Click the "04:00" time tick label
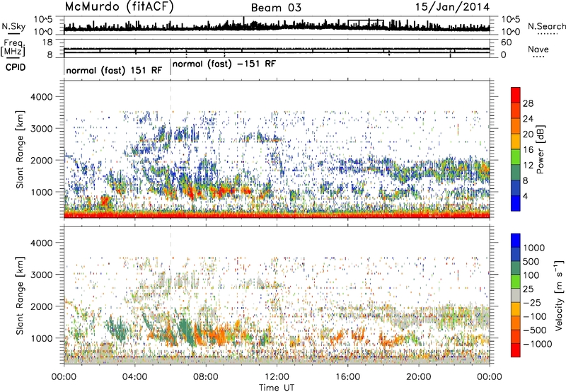This screenshot has width=566, height=392. [134, 377]
